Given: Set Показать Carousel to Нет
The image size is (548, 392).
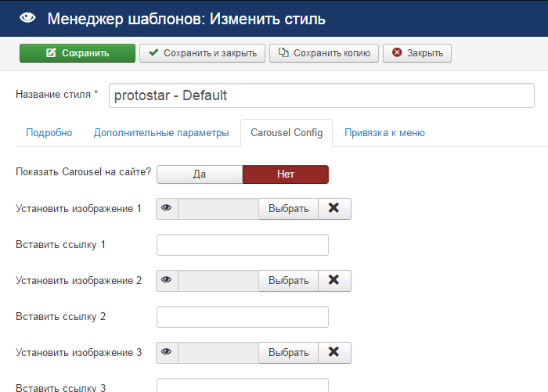Looking at the screenshot, I should tap(286, 174).
